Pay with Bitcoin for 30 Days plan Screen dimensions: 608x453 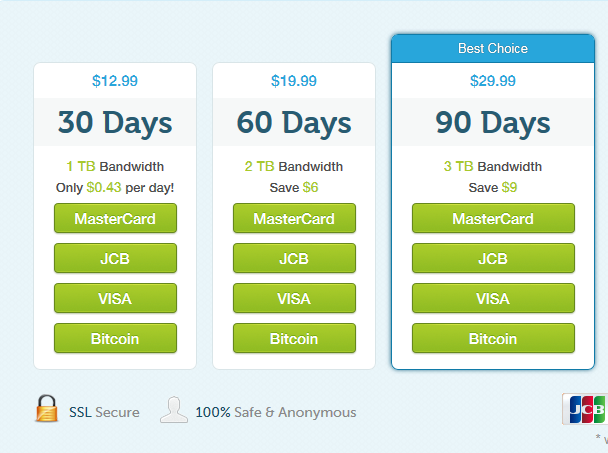tap(115, 339)
